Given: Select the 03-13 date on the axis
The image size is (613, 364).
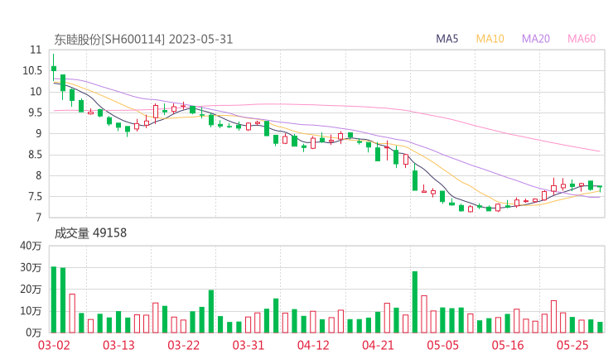Looking at the screenshot, I should (x=118, y=345).
